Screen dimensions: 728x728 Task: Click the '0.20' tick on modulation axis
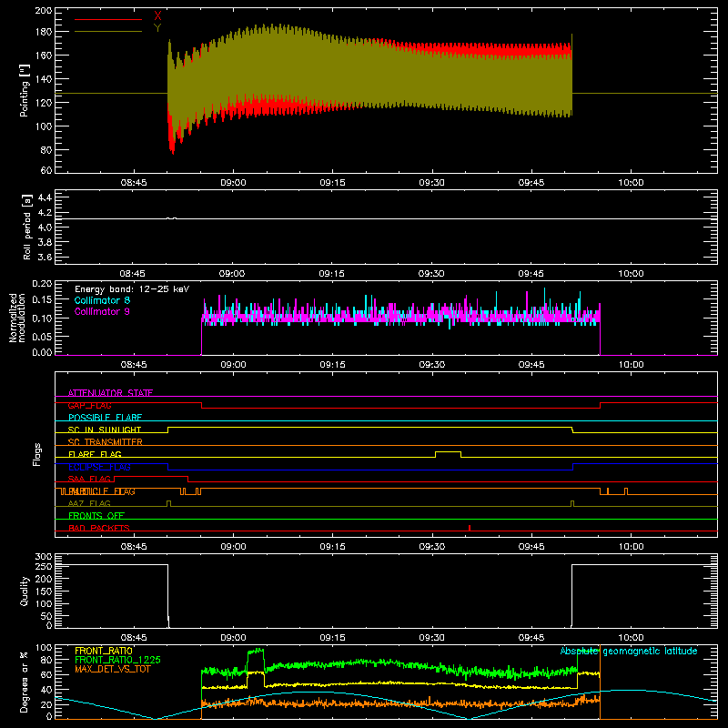pyautogui.click(x=42, y=284)
